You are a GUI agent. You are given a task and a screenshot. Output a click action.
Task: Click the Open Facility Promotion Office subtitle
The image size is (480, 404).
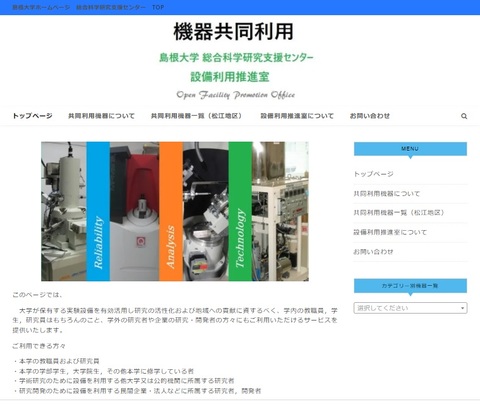coord(236,95)
